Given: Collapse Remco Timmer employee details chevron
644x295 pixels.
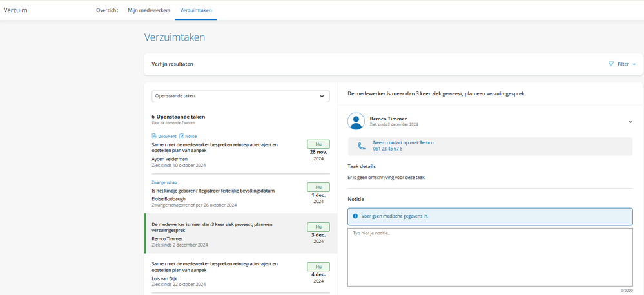Looking at the screenshot, I should pyautogui.click(x=630, y=122).
